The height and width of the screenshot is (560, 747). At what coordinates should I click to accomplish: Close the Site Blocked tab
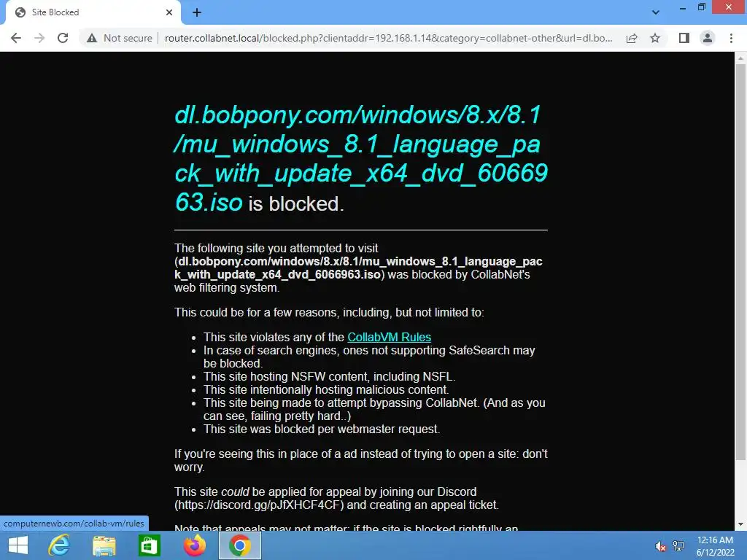pos(169,12)
